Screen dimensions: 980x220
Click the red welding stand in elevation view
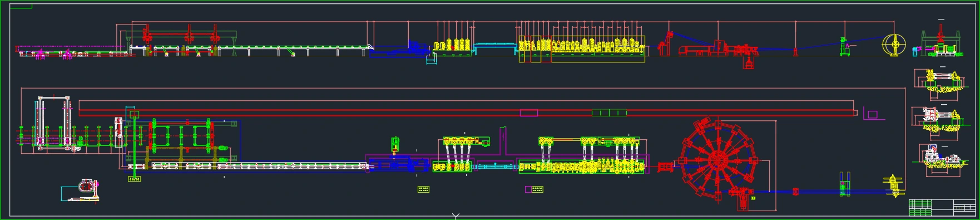pos(665,43)
